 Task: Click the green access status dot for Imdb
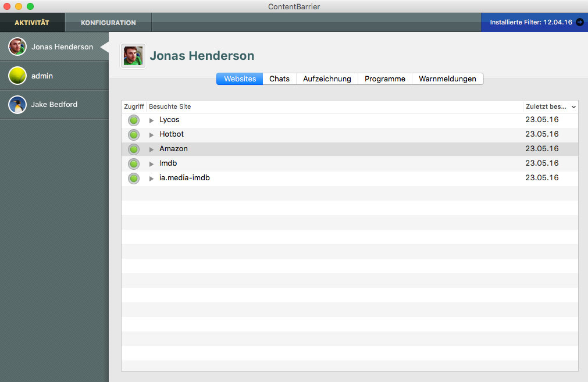pos(134,164)
